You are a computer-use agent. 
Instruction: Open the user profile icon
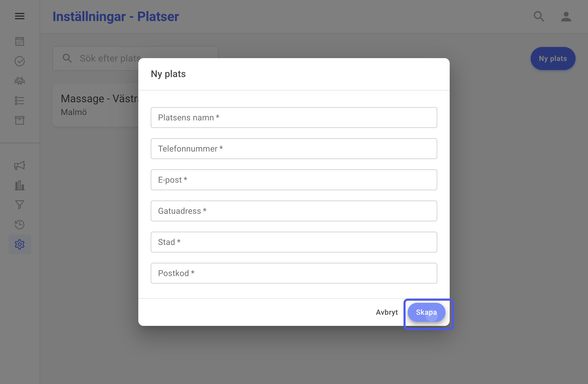pos(566,17)
